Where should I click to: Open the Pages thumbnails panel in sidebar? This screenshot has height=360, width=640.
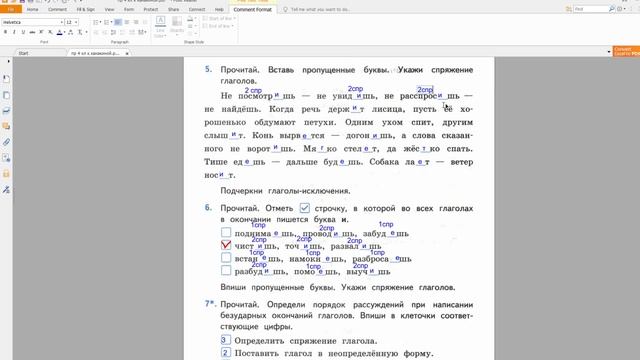6,95
